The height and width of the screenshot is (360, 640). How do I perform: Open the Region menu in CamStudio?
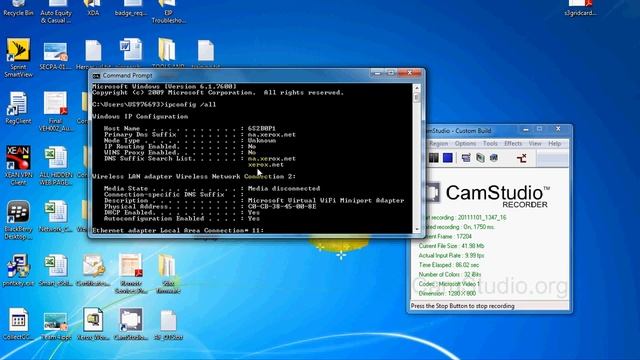[x=439, y=144]
